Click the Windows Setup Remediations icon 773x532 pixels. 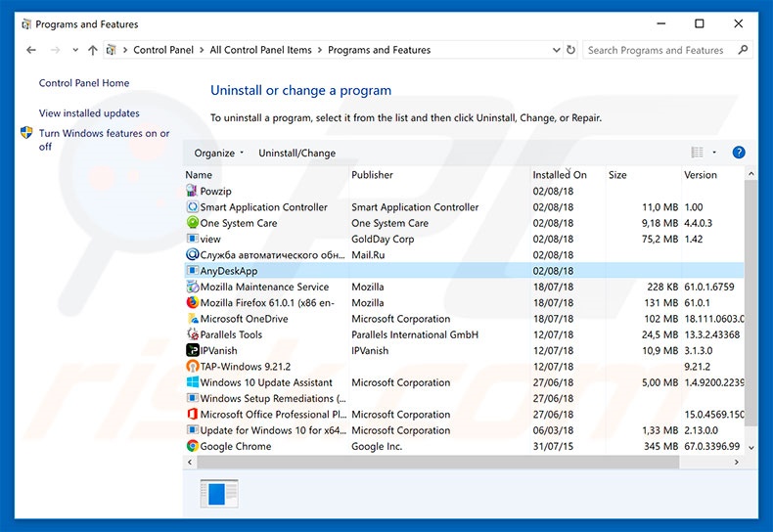[x=192, y=398]
